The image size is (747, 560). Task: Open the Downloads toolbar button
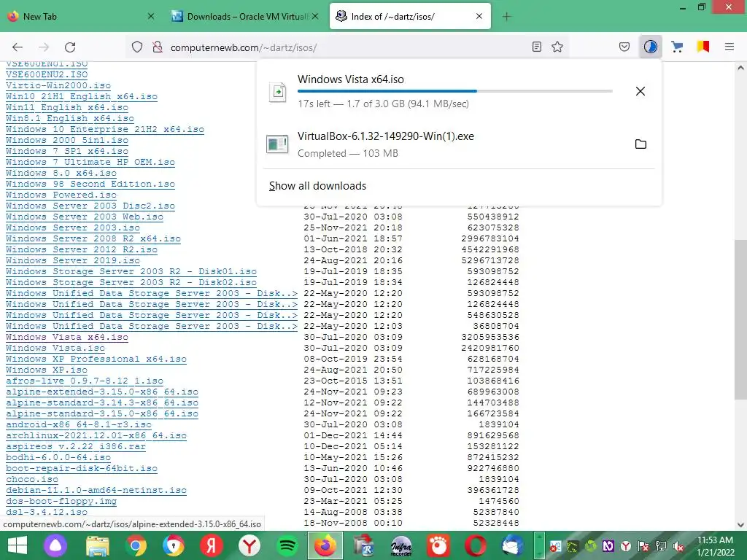pos(650,47)
